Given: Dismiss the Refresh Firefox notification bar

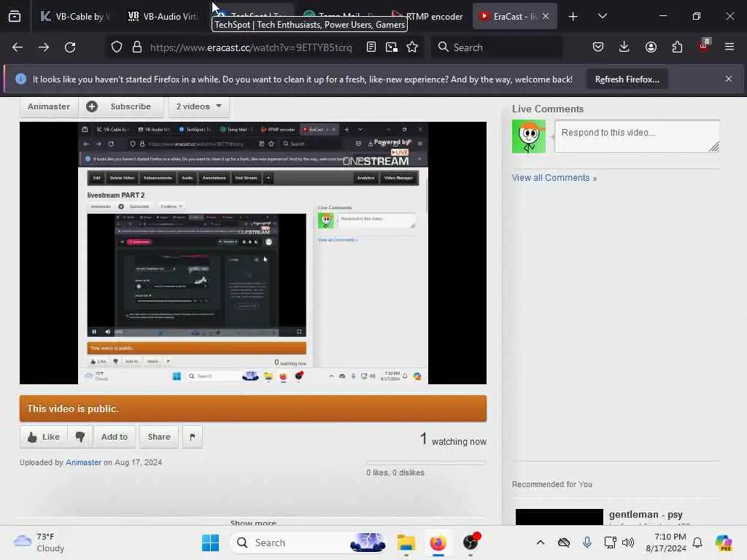Looking at the screenshot, I should (x=729, y=79).
